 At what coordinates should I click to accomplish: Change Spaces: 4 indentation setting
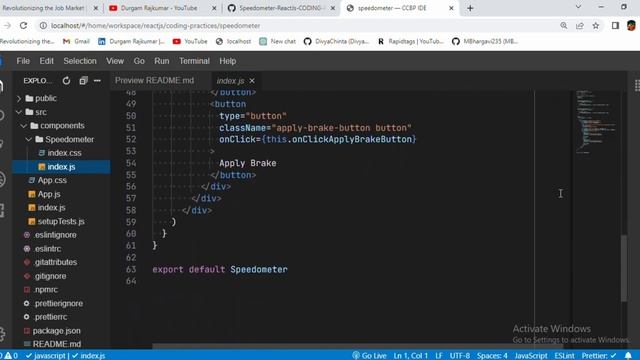click(492, 356)
